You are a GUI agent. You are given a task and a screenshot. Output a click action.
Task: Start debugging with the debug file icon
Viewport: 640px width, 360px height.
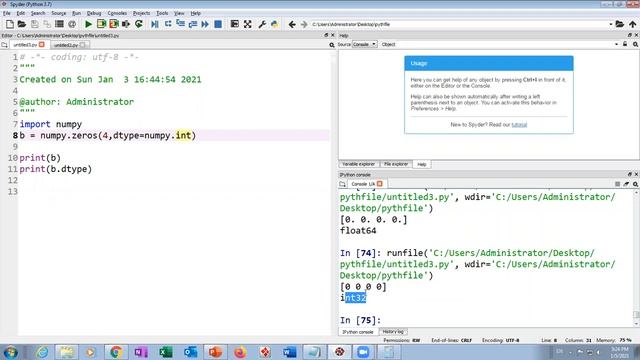[155, 24]
